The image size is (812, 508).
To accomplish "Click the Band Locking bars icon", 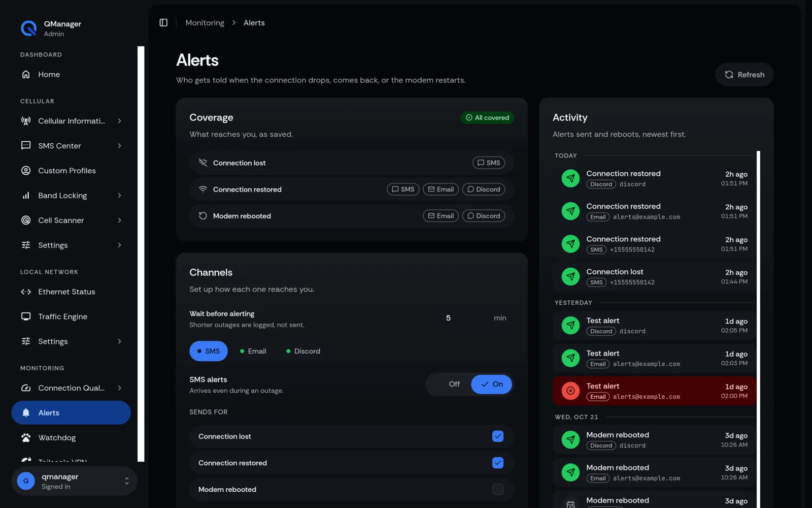I will click(26, 196).
